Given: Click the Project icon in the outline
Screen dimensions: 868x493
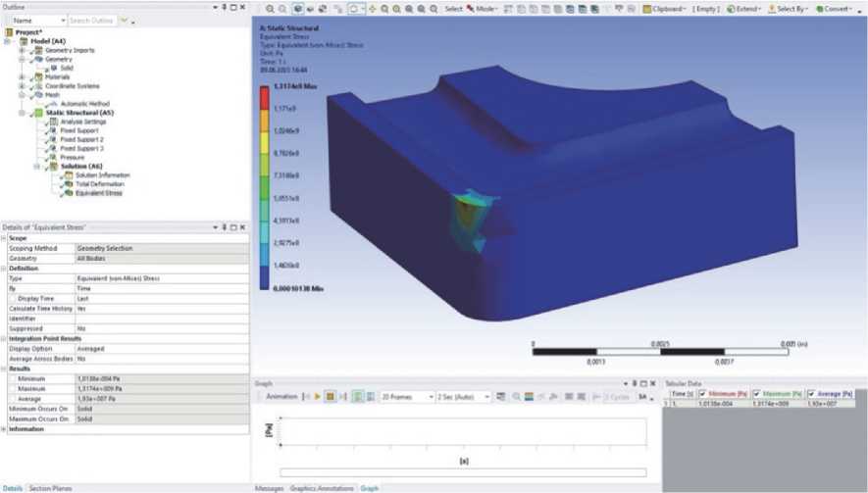Looking at the screenshot, I should 9,32.
